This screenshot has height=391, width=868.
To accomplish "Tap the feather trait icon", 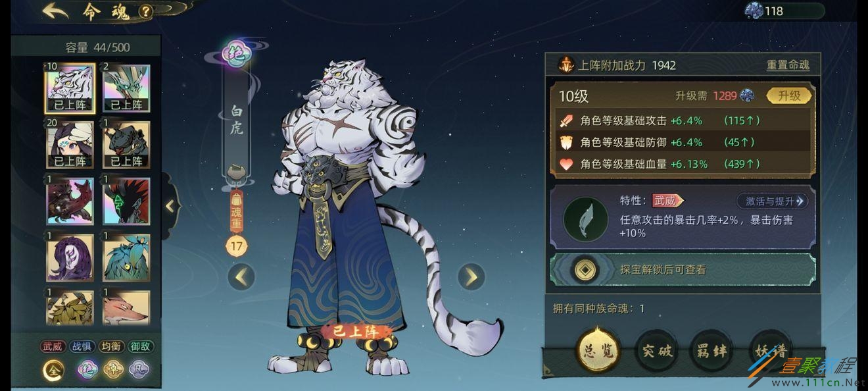I will [x=585, y=219].
